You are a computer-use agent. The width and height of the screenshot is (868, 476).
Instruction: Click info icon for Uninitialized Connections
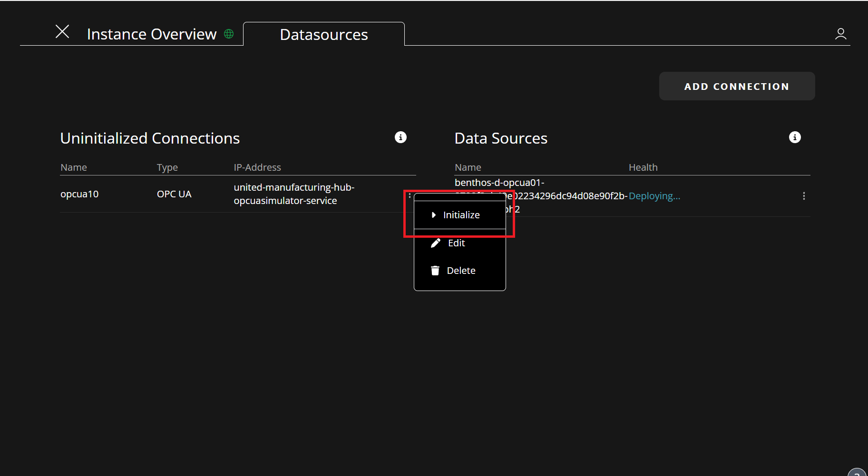pos(400,137)
